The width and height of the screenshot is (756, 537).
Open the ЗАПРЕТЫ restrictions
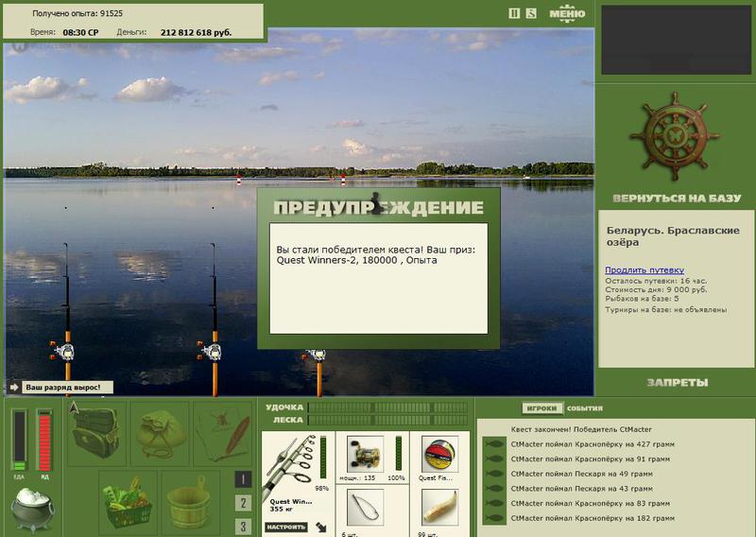(x=678, y=383)
